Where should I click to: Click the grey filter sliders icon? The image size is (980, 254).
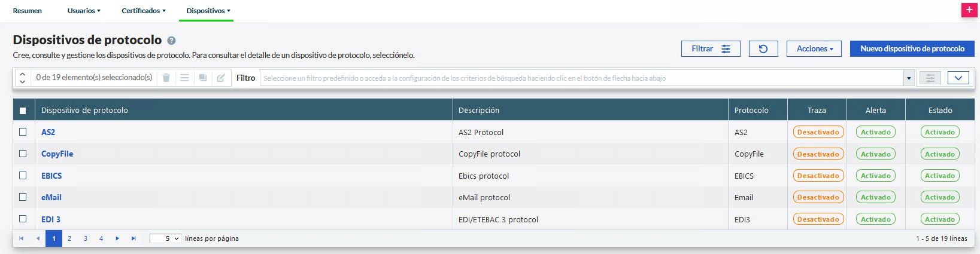pyautogui.click(x=930, y=78)
